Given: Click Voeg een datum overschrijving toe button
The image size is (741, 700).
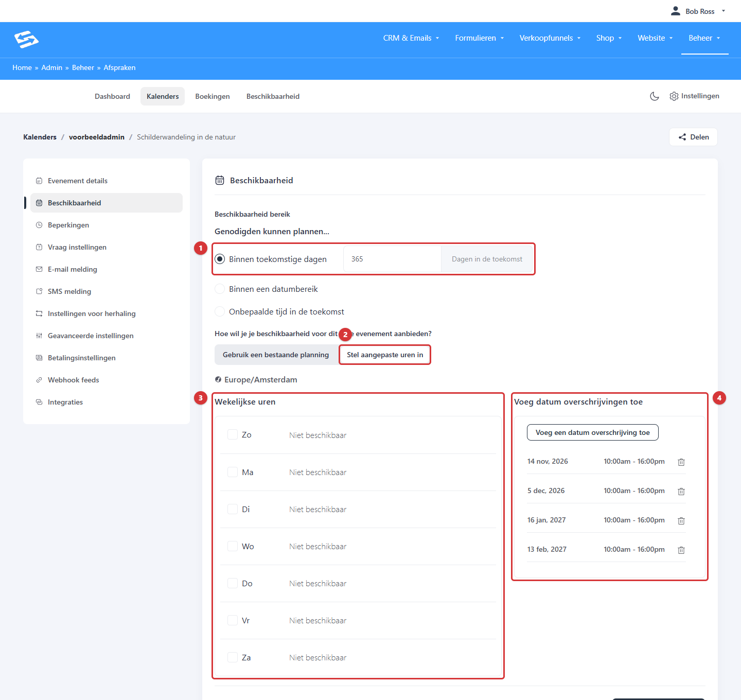Looking at the screenshot, I should pos(593,432).
